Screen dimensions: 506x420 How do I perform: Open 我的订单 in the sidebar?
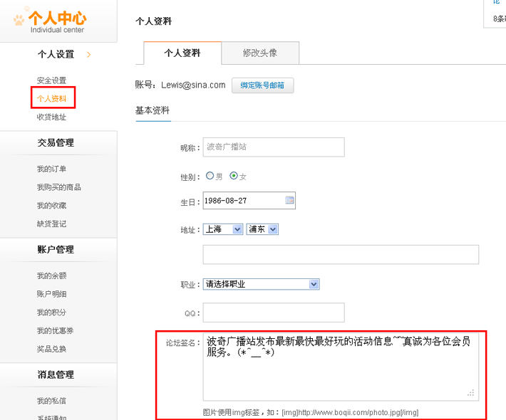pyautogui.click(x=51, y=169)
